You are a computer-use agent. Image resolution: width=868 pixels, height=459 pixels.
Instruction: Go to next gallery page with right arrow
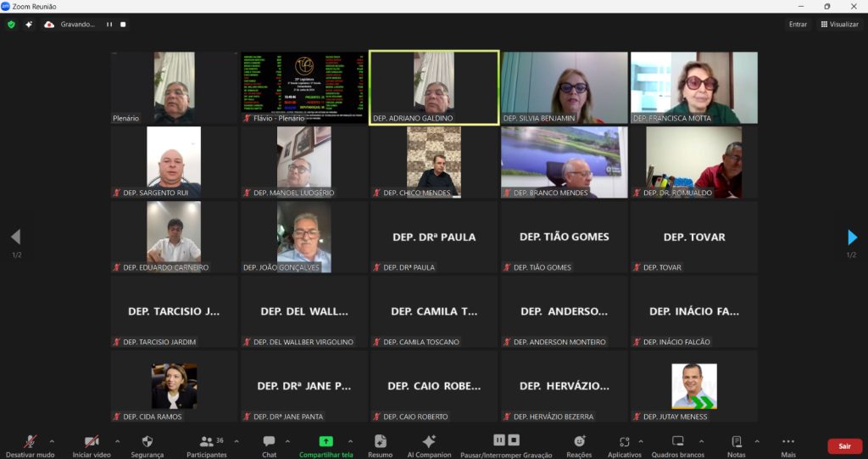[x=852, y=238]
